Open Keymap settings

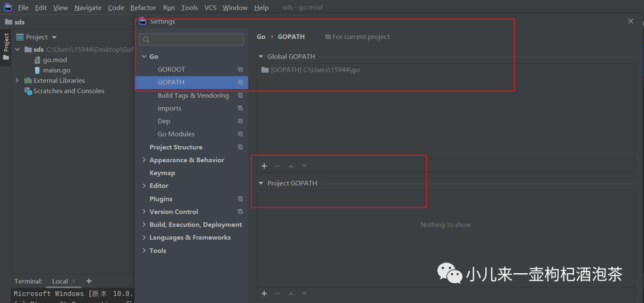coord(162,173)
